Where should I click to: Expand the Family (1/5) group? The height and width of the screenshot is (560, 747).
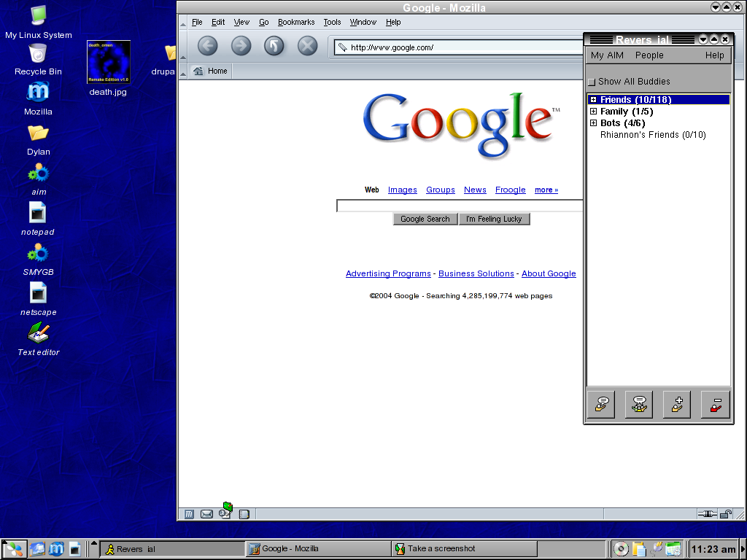pyautogui.click(x=593, y=111)
